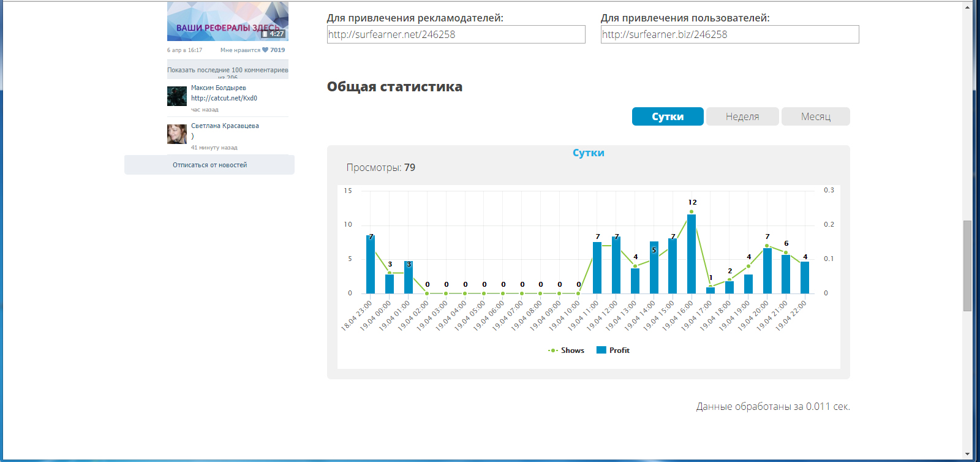Click the scrollbar down arrow
980x462 pixels.
click(967, 454)
